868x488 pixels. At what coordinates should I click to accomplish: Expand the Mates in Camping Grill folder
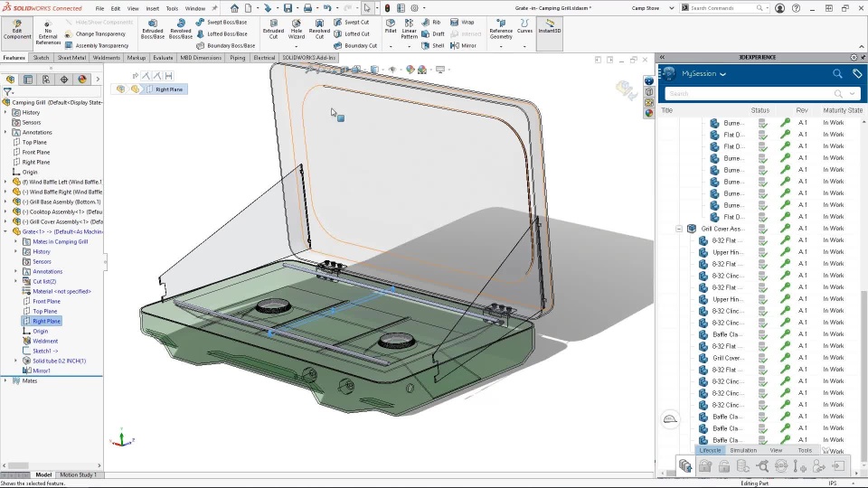click(x=15, y=242)
